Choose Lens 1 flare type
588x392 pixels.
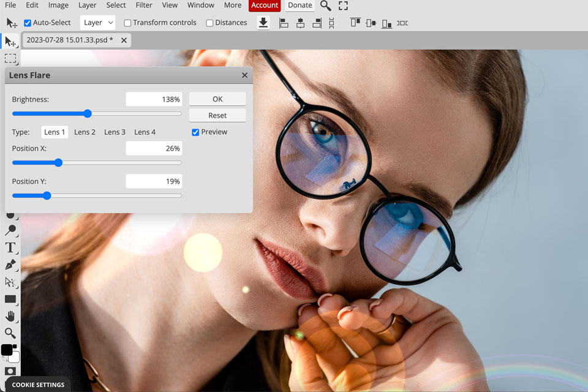coord(55,132)
